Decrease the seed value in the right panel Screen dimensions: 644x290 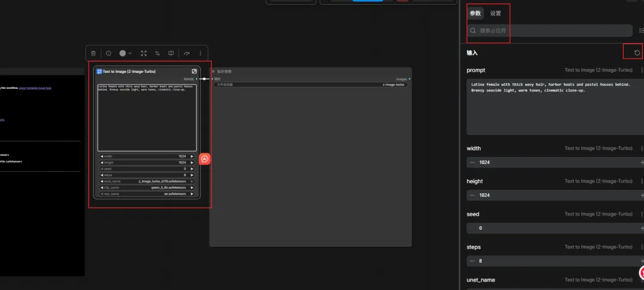tap(472, 228)
